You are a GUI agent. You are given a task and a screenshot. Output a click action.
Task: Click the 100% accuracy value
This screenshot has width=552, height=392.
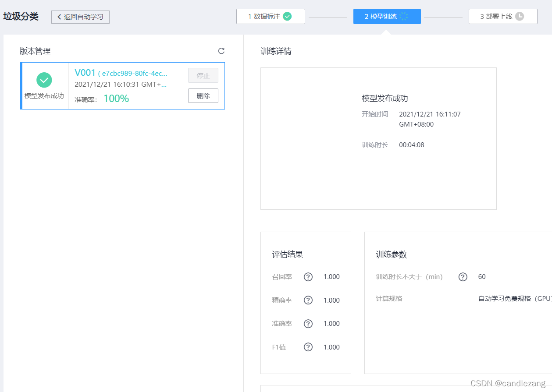[116, 98]
